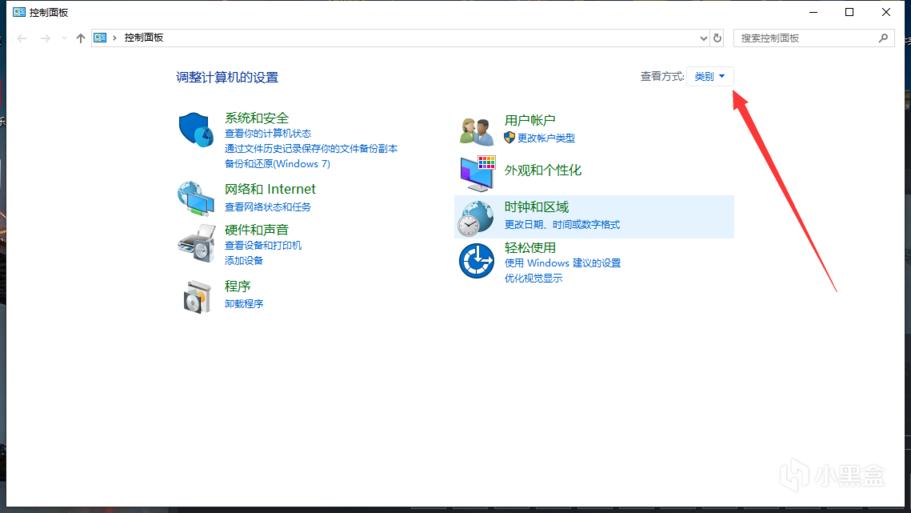Click the title bar 控制面板 icon
The image size is (911, 513).
coord(19,12)
